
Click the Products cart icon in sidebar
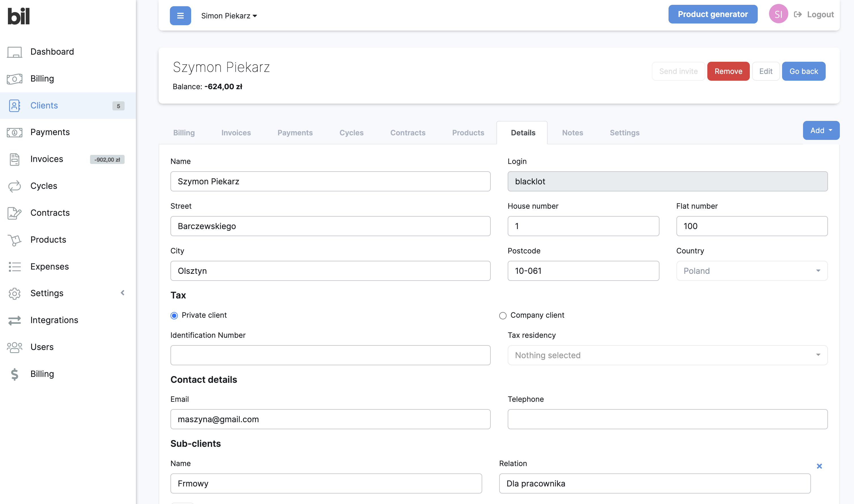tap(15, 240)
